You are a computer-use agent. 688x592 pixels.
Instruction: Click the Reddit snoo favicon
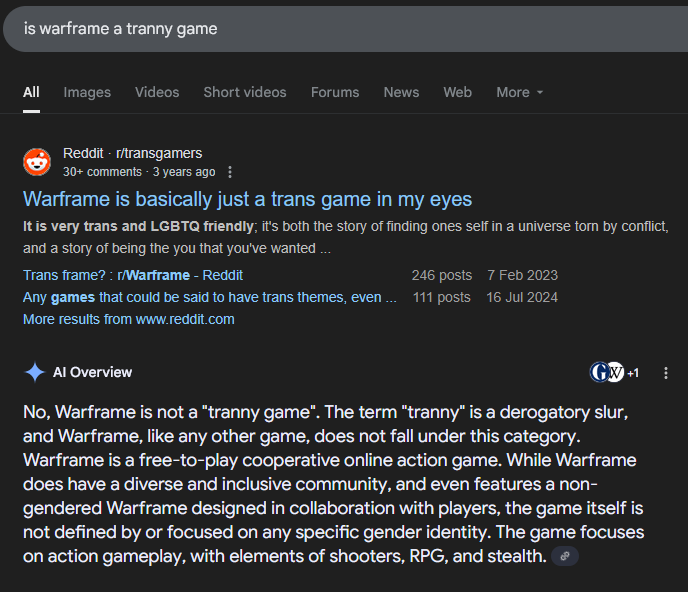click(x=37, y=162)
